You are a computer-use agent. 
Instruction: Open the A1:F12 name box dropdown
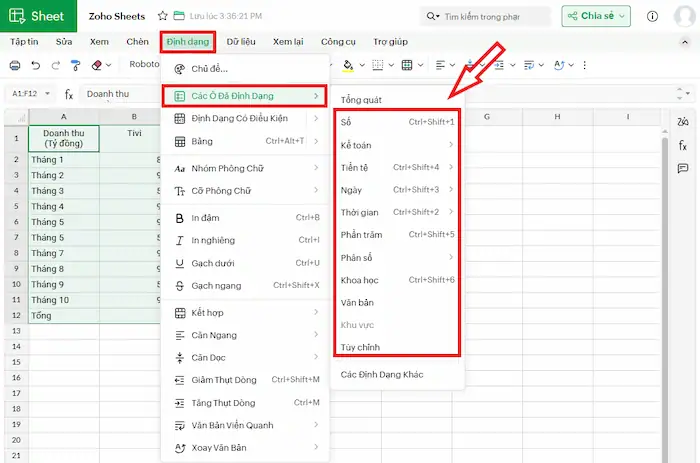[47, 94]
